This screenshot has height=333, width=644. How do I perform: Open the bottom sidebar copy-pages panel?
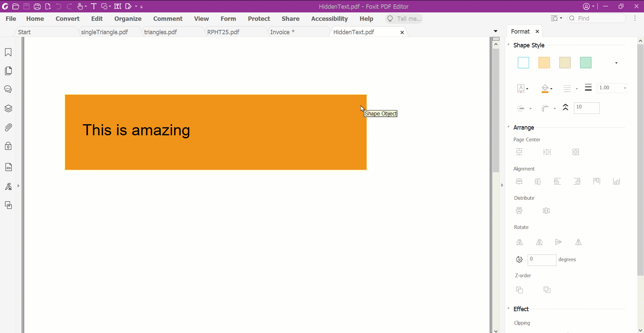pos(8,205)
